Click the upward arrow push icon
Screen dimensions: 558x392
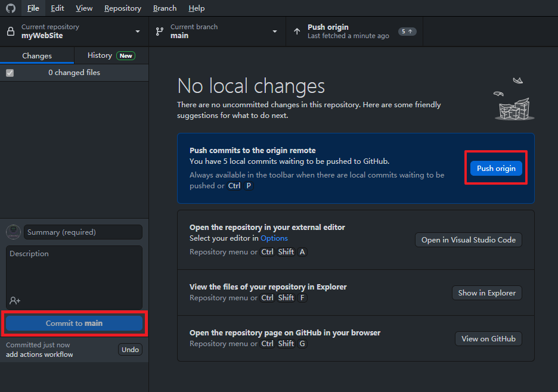pyautogui.click(x=297, y=31)
